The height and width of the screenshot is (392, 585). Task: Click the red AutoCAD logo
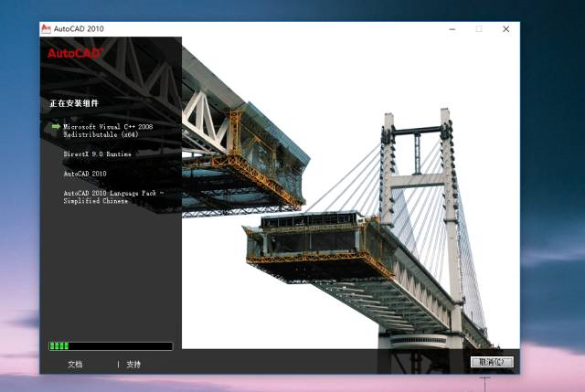(75, 53)
